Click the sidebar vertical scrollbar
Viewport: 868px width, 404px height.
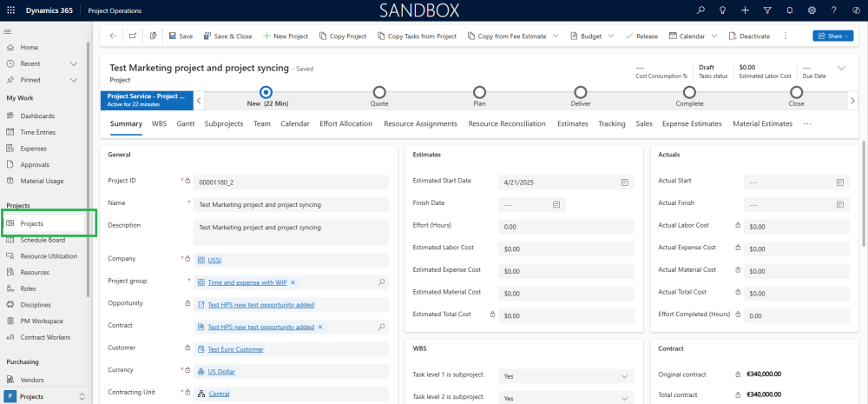coord(88,169)
